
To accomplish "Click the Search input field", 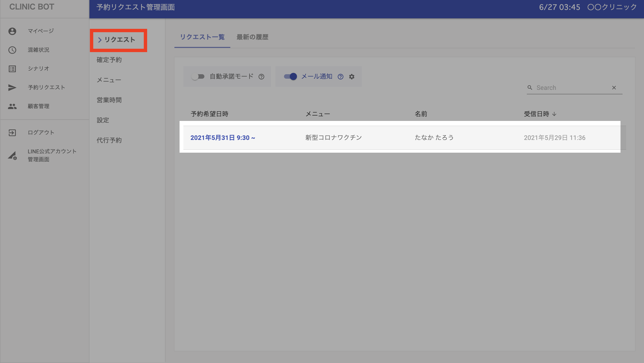I will click(571, 88).
